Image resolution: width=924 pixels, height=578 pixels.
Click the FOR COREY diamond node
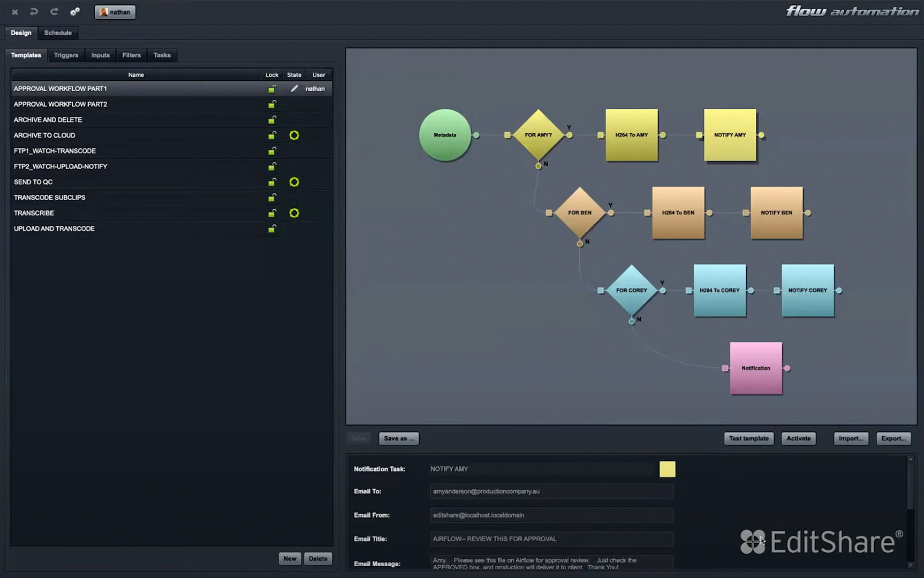coord(631,290)
